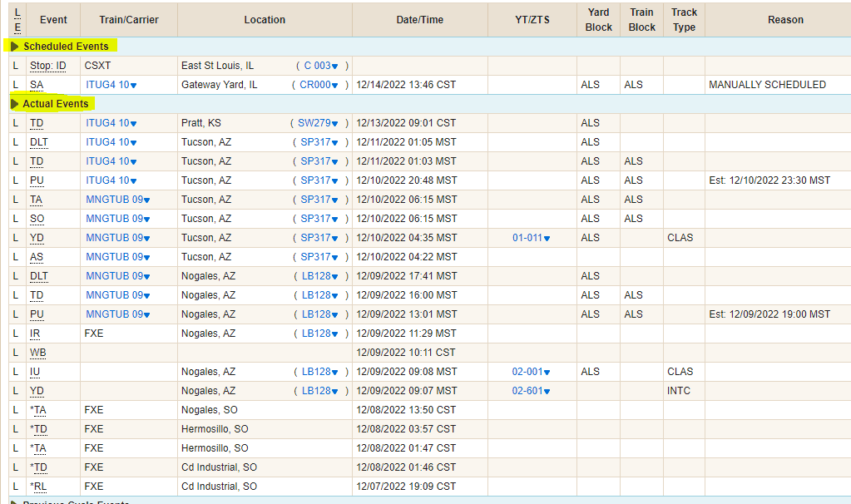
Task: Click the YT/ZTS column header
Action: click(532, 19)
